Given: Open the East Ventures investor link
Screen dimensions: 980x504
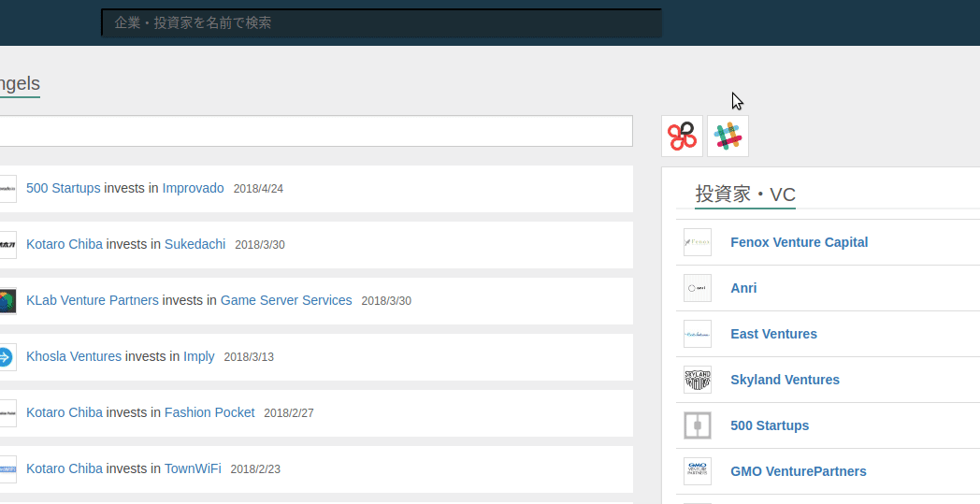Looking at the screenshot, I should (773, 334).
